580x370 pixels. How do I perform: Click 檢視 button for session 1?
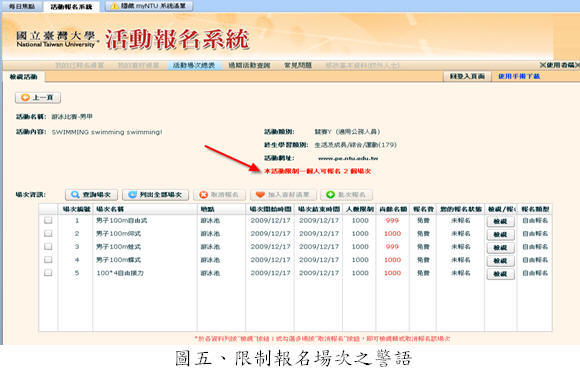[500, 221]
